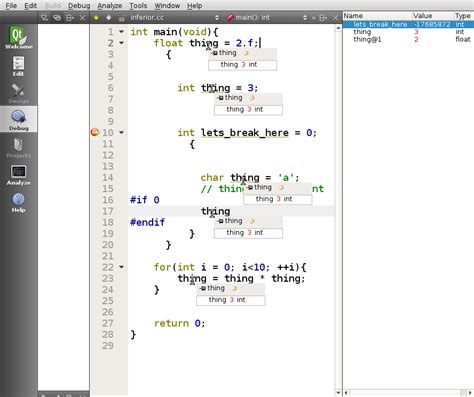
Task: Open the inferior.cc file selector dropdown
Action: click(174, 18)
